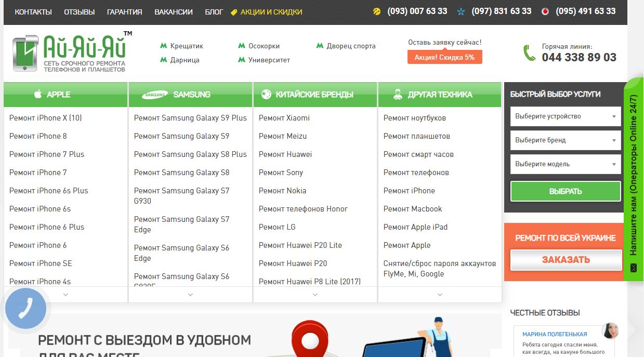Click the (095) 491 63 33 phone number

click(x=586, y=11)
